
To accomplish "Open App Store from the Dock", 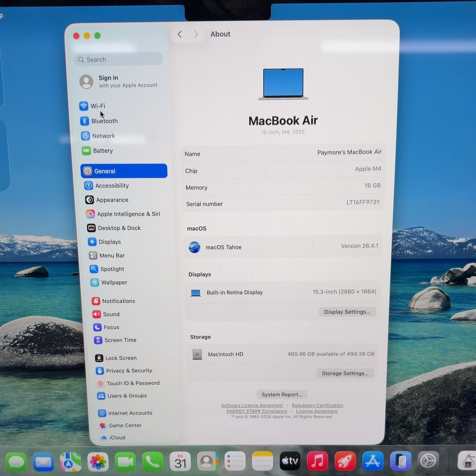I will tap(373, 461).
